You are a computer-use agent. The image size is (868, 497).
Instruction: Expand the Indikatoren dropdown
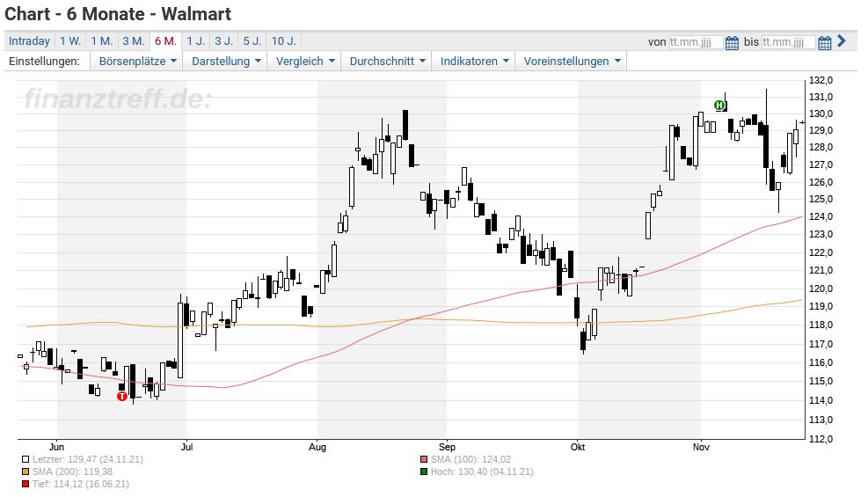click(x=473, y=62)
